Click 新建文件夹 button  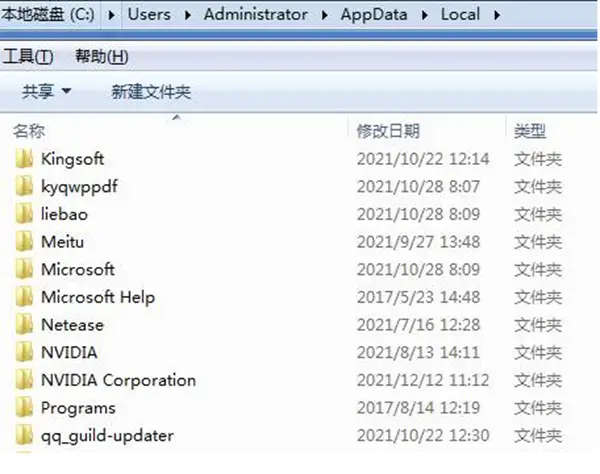151,92
